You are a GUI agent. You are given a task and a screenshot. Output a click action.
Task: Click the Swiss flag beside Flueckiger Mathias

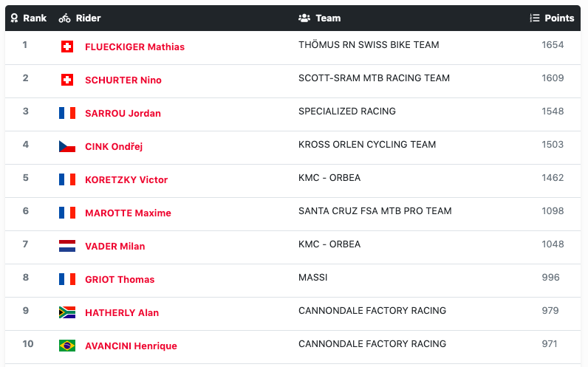click(x=67, y=47)
